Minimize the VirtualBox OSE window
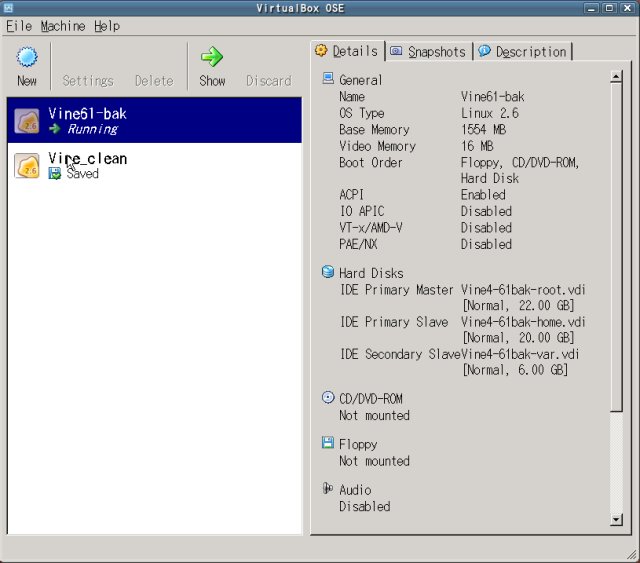Image resolution: width=640 pixels, height=563 pixels. coord(591,8)
